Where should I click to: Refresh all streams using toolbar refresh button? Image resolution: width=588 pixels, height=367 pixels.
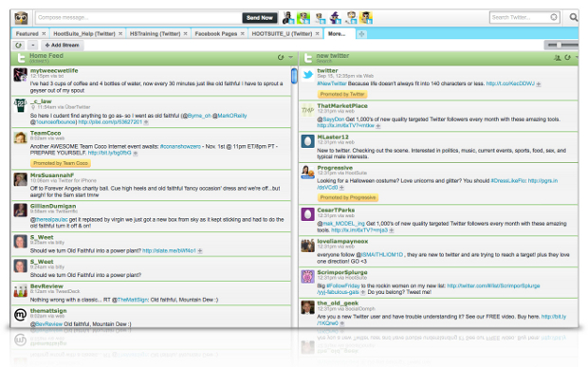[x=18, y=46]
